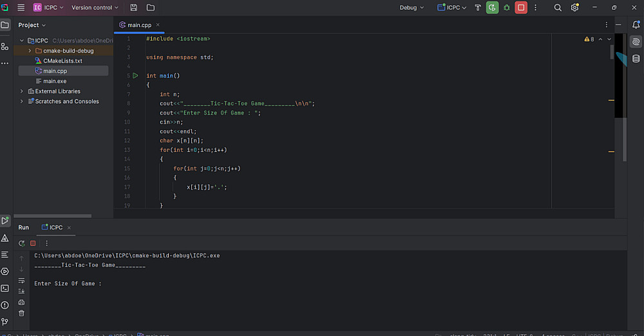Switch to the main.cpp editor tab
644x336 pixels.
click(x=139, y=25)
